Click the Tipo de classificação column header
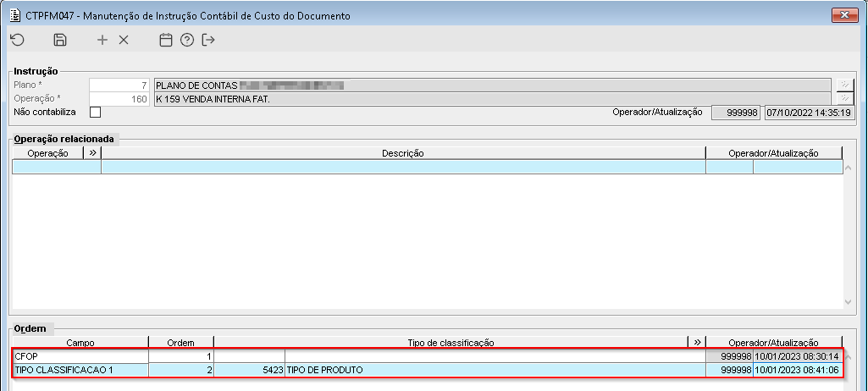Screen dimensions: 868x391 [x=451, y=342]
